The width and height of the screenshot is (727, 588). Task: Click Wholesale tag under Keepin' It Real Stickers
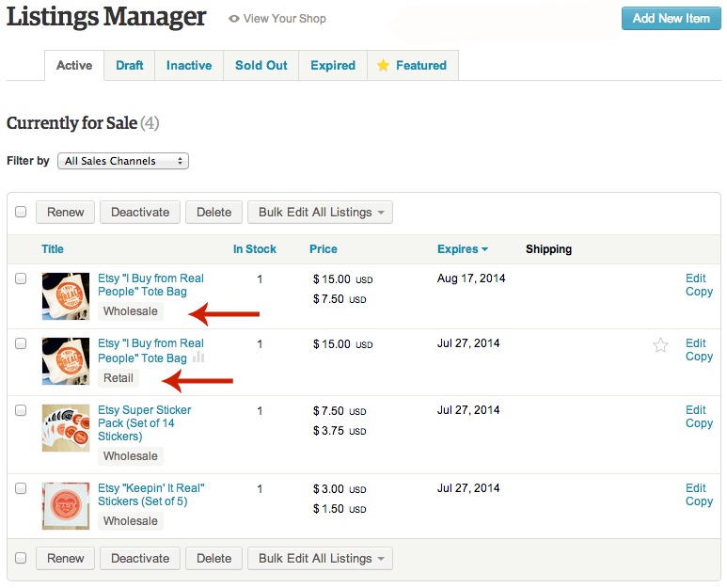(131, 521)
